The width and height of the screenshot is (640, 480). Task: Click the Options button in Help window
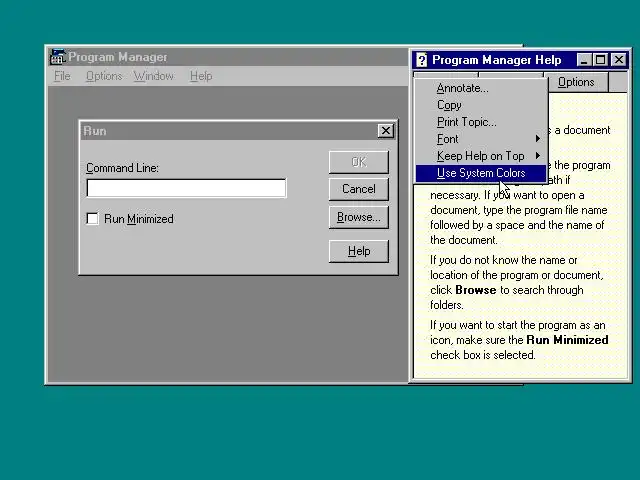[x=576, y=82]
